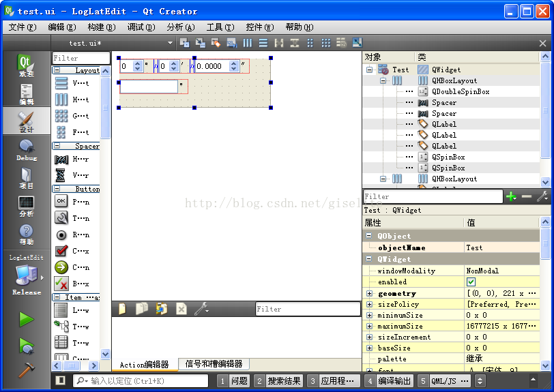554x392 pixels.
Task: Apply form layout from toolbar
Action: pyautogui.click(x=310, y=43)
